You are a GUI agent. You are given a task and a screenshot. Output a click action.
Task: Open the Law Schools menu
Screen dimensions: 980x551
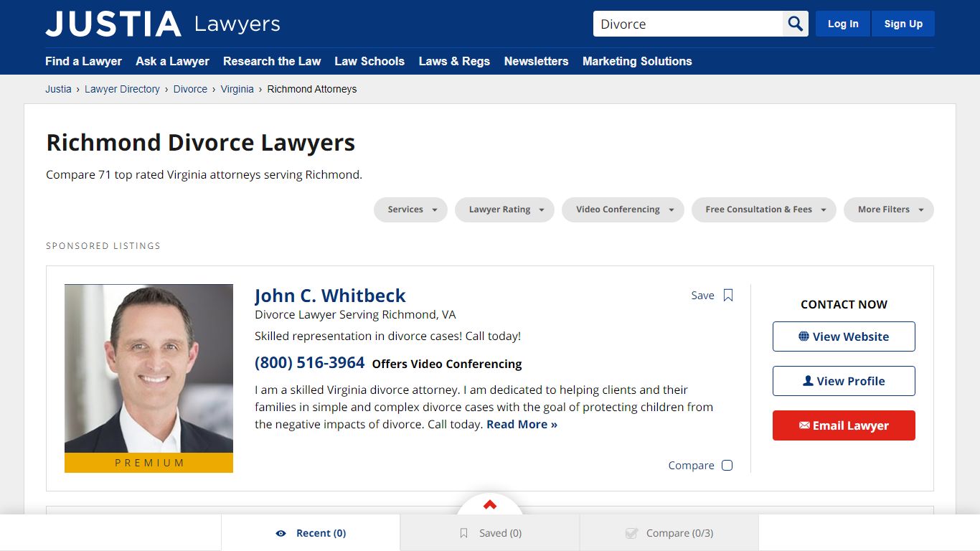(x=369, y=61)
